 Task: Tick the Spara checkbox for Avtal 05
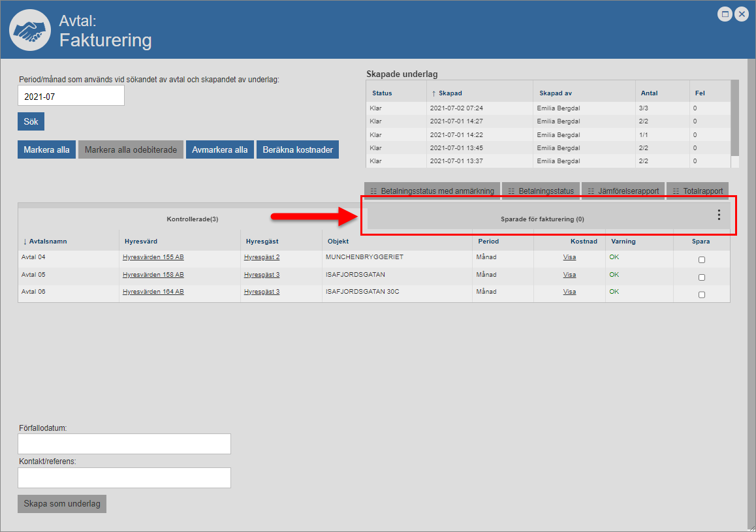[702, 277]
